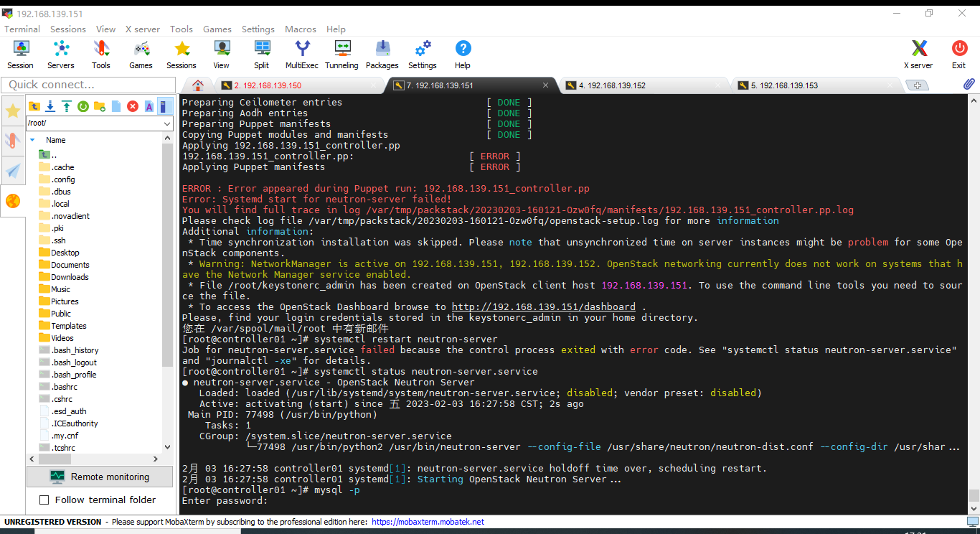Select the Documents folder in file list
Image resolution: width=980 pixels, height=534 pixels.
[70, 265]
